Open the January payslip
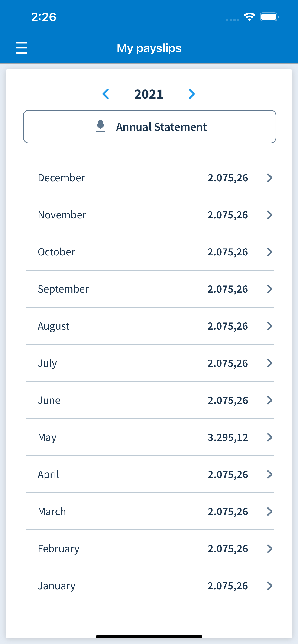 pyautogui.click(x=150, y=586)
